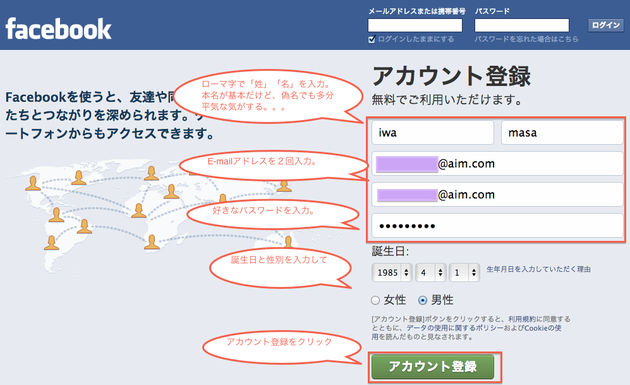Click the facebook logo
The width and height of the screenshot is (630, 385).
[58, 29]
